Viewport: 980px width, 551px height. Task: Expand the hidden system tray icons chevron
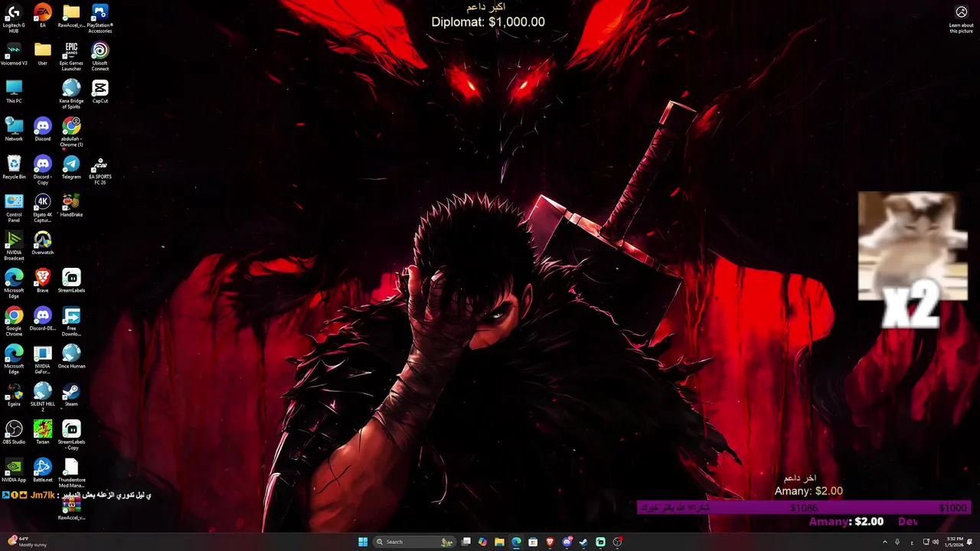[x=885, y=542]
